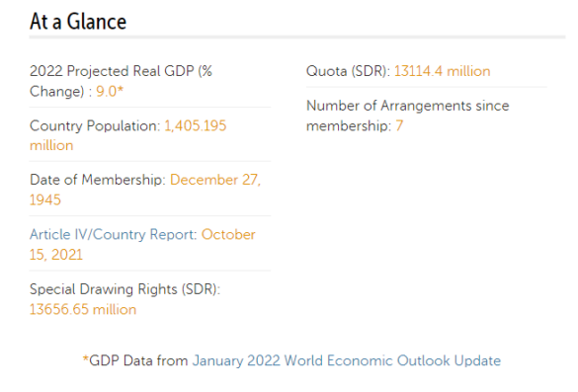Screen dimensions: 578x392
Task: Click the December 27, 1945 membership date
Action: [145, 191]
